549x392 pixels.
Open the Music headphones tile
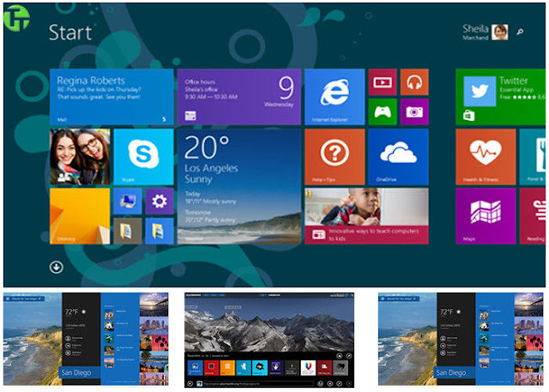(414, 82)
